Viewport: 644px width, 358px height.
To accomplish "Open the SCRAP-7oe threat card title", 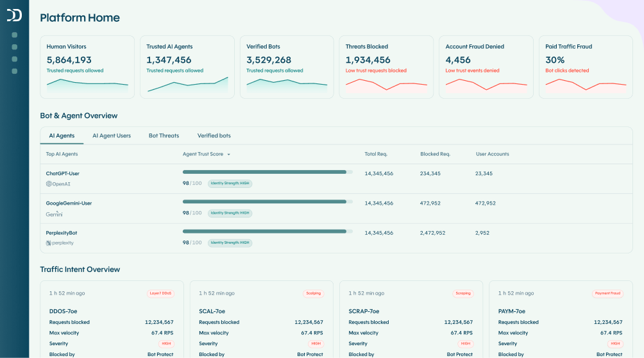I will tap(364, 311).
